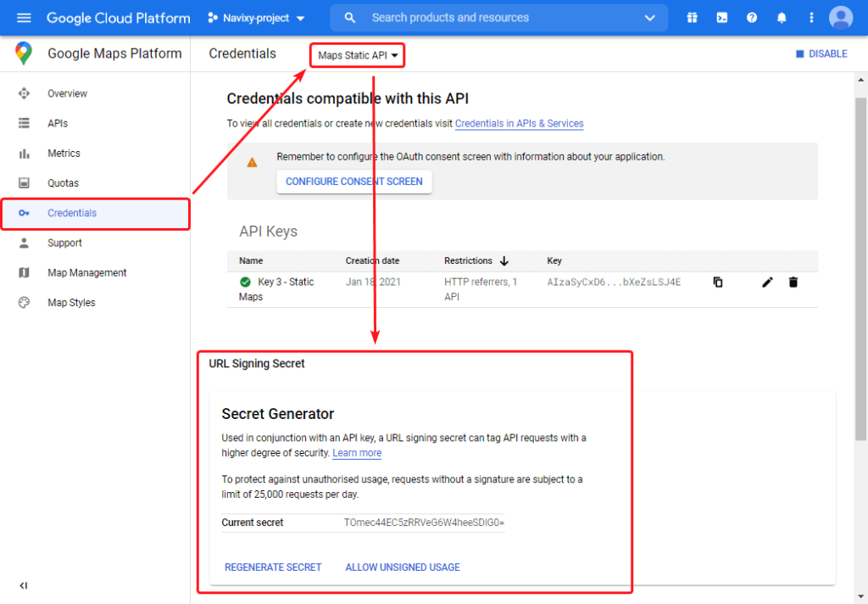Go to Overview in the sidebar

point(68,93)
